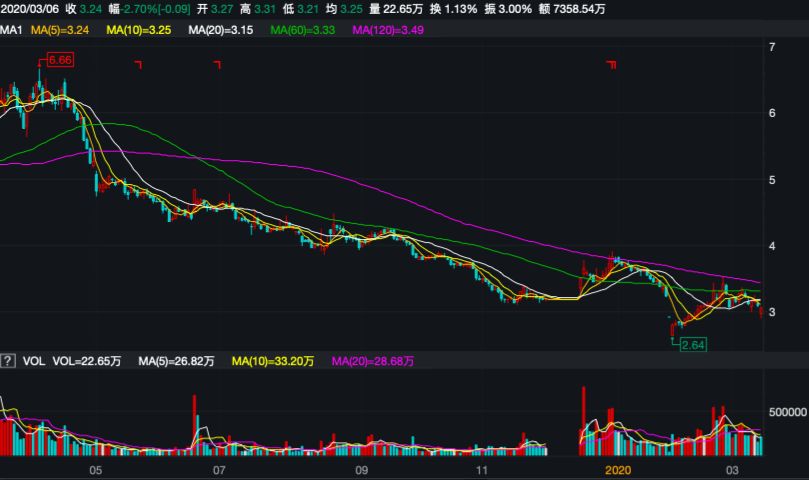The height and width of the screenshot is (480, 809).
Task: Click the rightmost red corner event marker
Action: [x=611, y=65]
